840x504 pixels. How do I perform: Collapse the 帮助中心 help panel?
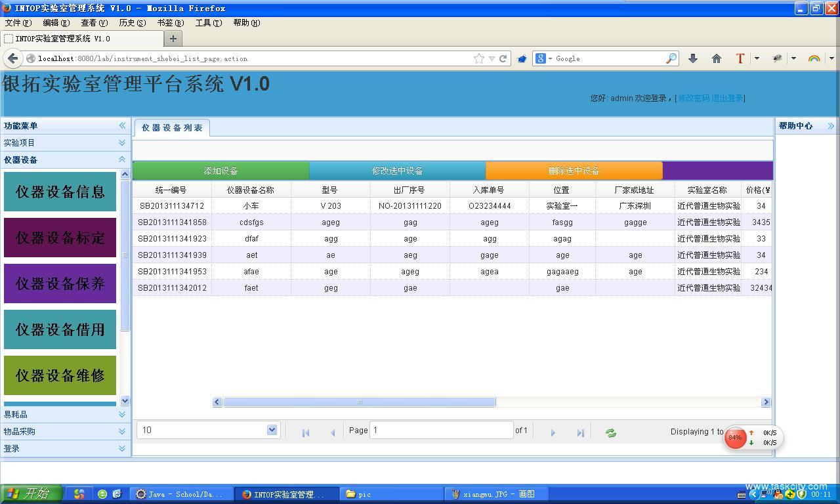[x=831, y=125]
